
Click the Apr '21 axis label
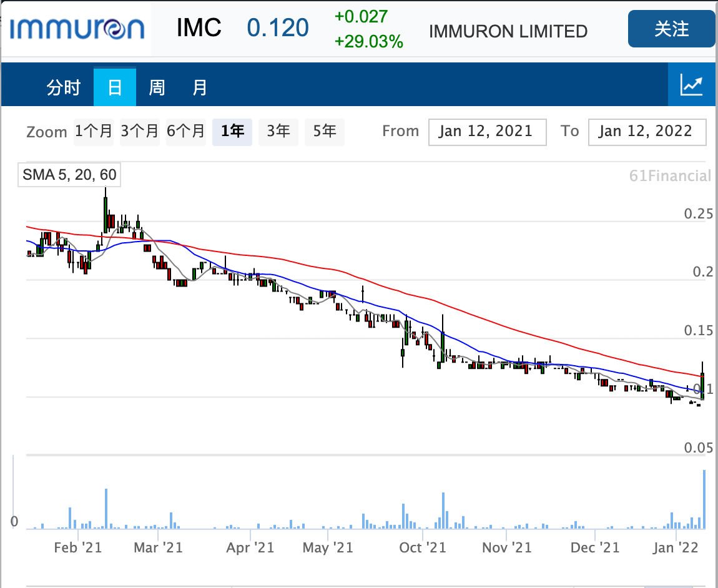(x=250, y=547)
